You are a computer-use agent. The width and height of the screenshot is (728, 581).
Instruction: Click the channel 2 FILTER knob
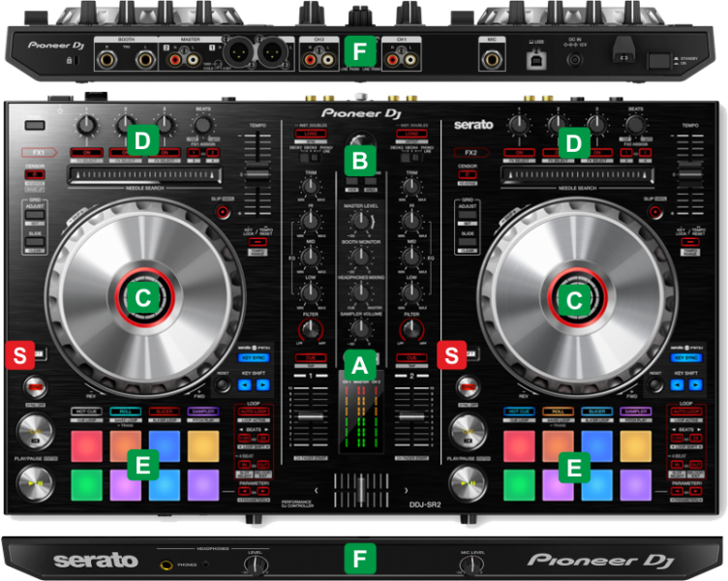[411, 329]
